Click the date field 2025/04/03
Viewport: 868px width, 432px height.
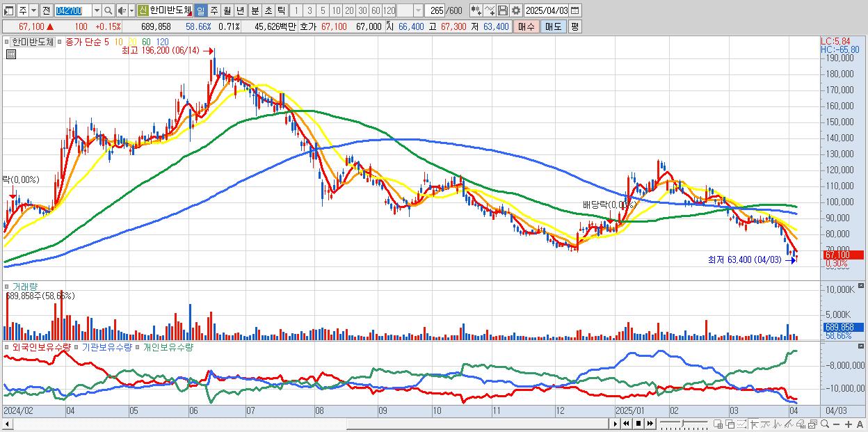coord(547,10)
